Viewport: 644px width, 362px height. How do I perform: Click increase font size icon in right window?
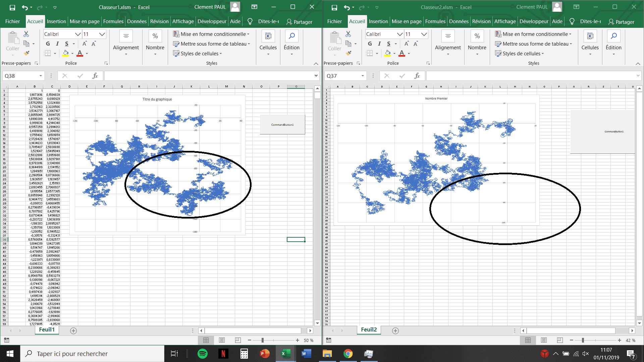[x=407, y=44]
